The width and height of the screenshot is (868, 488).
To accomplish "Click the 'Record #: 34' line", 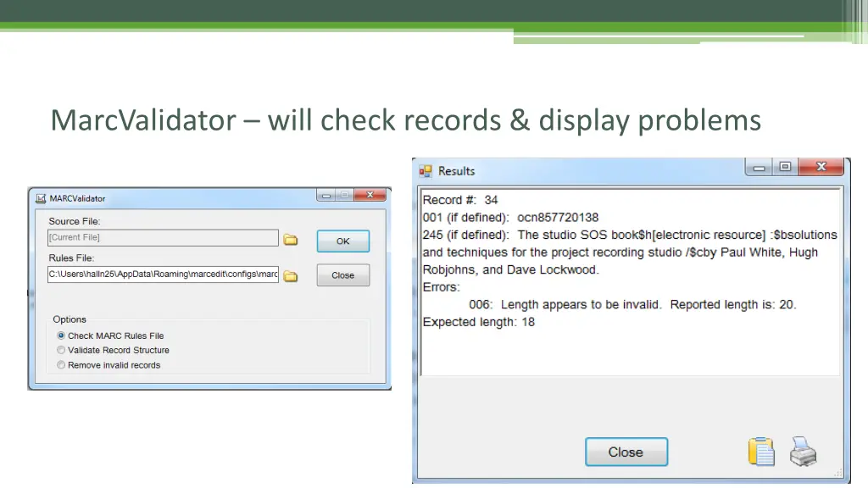I will point(460,200).
